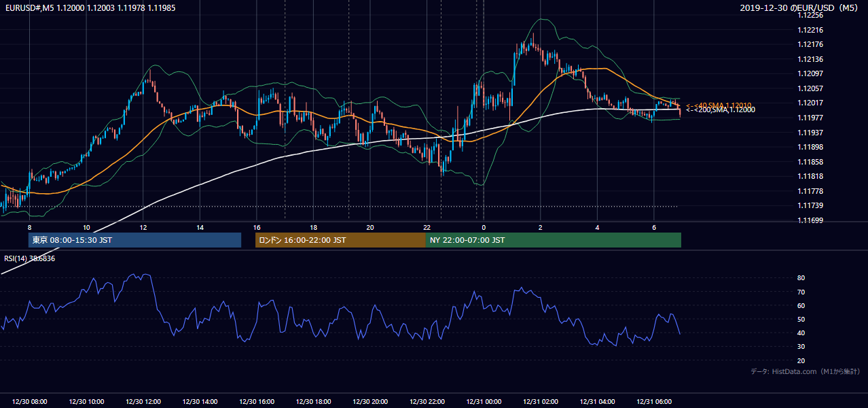
Task: Click price level 1.11977 on the price axis
Action: click(x=810, y=118)
